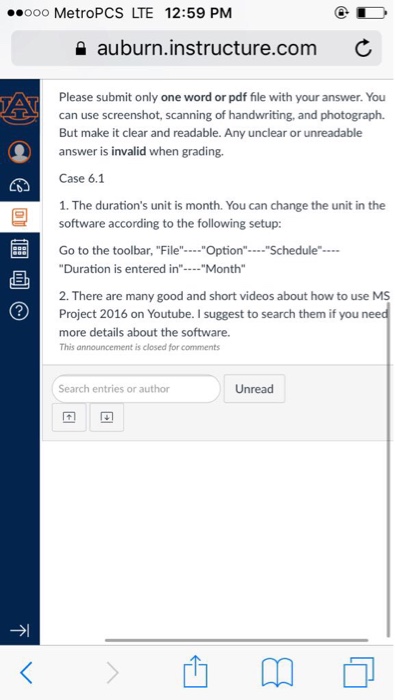Click 'This announcement is closed for comments' text
395x700 pixels.
point(139,347)
